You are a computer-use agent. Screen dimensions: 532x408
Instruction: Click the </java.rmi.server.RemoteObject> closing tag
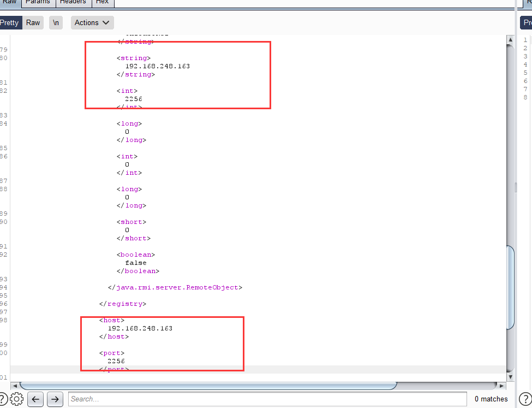[x=175, y=287]
